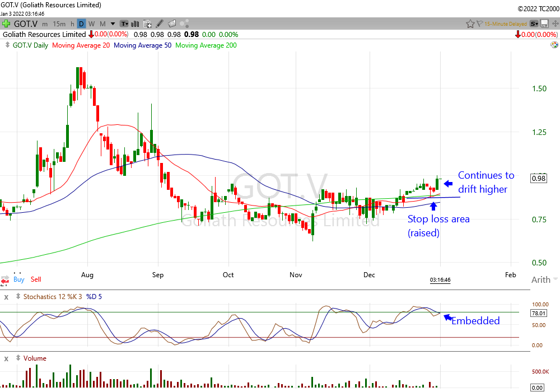Click the notes pages icon
The width and height of the screenshot is (560, 392).
[x=172, y=24]
